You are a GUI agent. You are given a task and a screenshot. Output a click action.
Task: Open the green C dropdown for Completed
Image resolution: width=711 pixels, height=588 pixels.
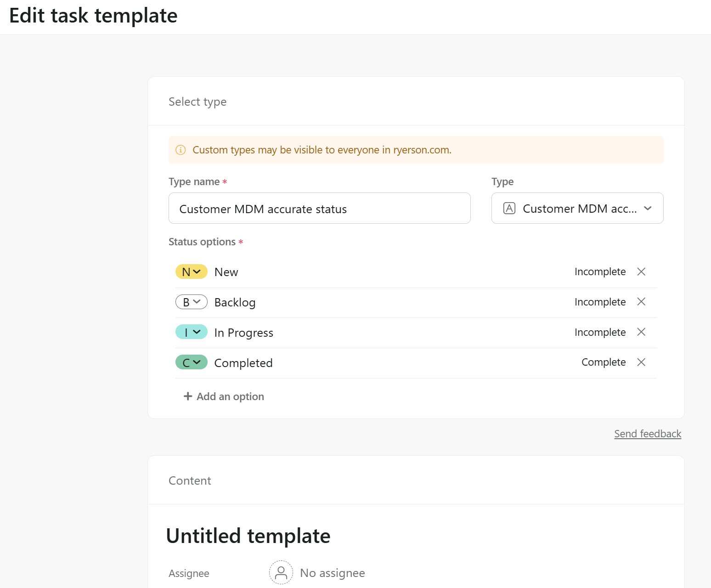point(192,362)
